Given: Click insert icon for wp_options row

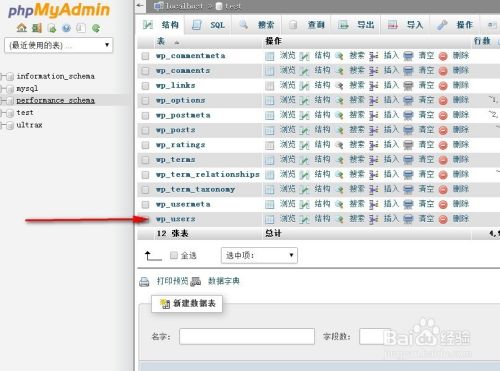Looking at the screenshot, I should tap(374, 100).
